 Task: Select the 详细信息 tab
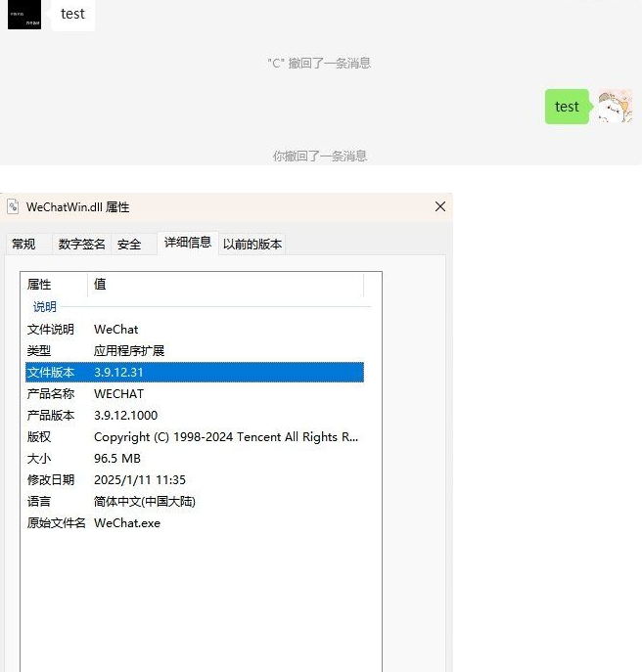(x=187, y=243)
